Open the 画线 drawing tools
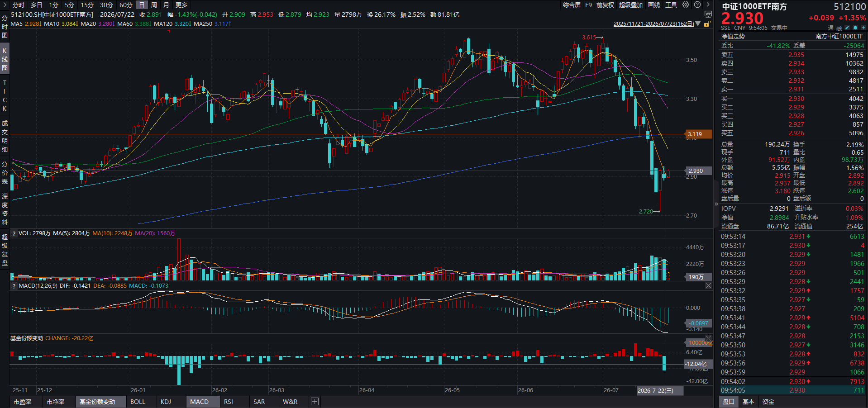This screenshot has height=408, width=868. click(654, 5)
